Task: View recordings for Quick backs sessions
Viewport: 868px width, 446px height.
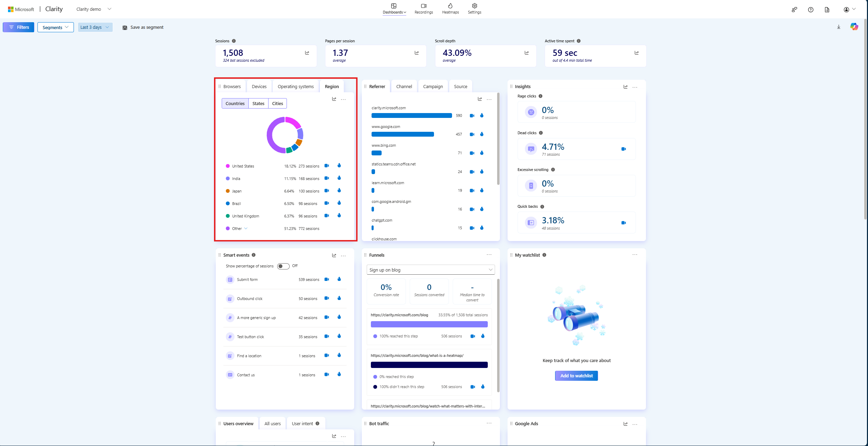Action: 623,223
